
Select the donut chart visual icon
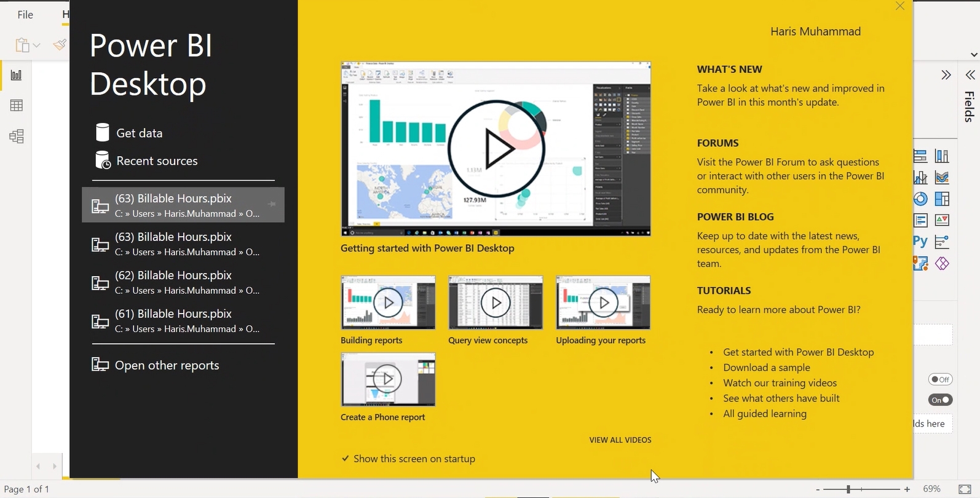[920, 199]
